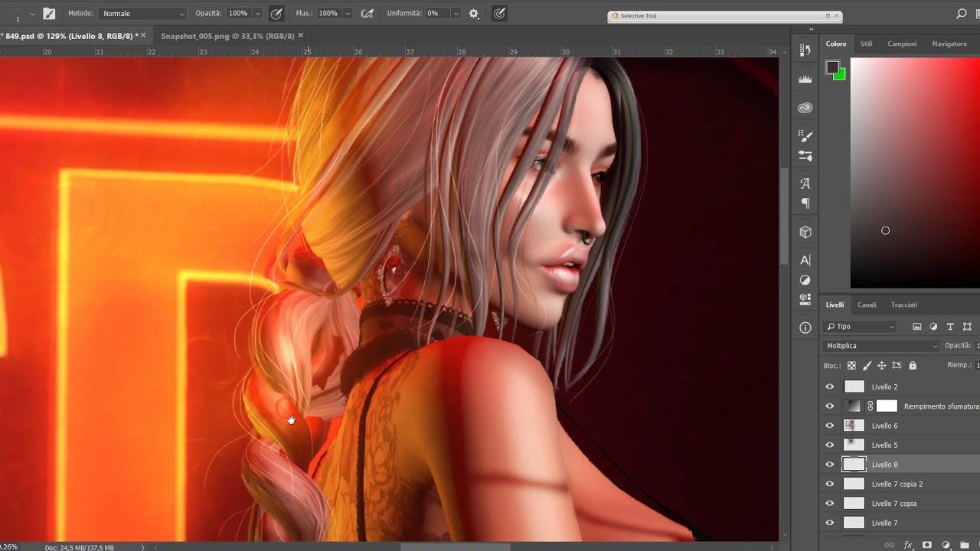Toggle pressure for size button
Viewport: 980px width, 551px height.
(499, 14)
